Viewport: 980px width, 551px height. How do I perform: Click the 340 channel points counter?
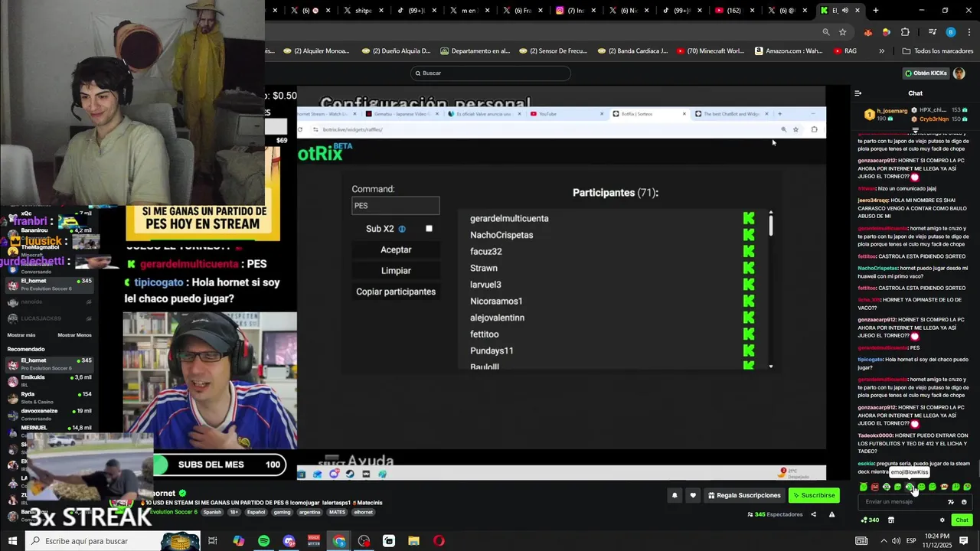pyautogui.click(x=870, y=520)
